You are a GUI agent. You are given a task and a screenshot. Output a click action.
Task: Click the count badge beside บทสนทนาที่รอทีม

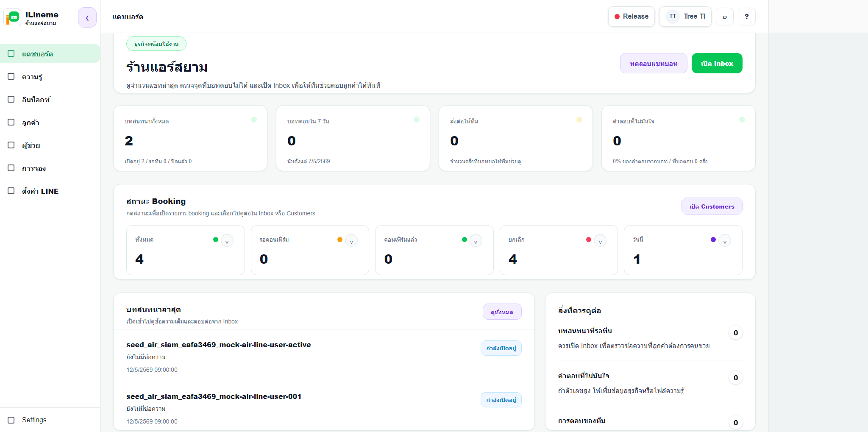pyautogui.click(x=736, y=333)
